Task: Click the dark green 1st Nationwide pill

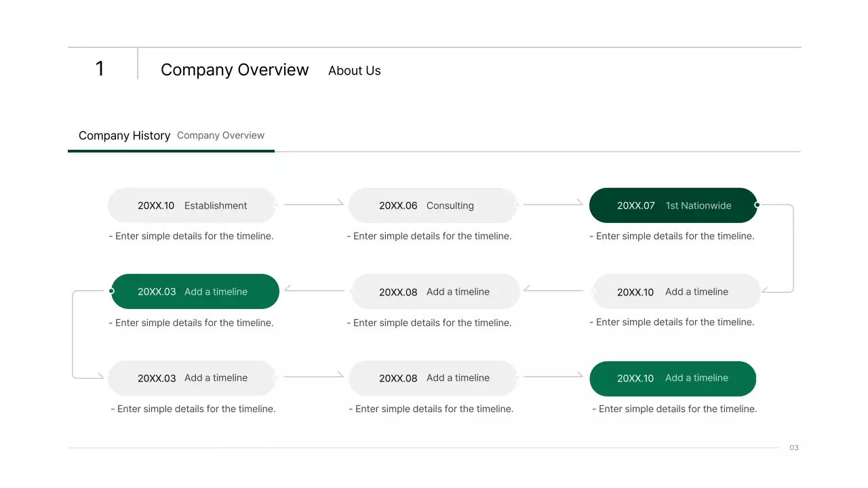Action: (673, 205)
